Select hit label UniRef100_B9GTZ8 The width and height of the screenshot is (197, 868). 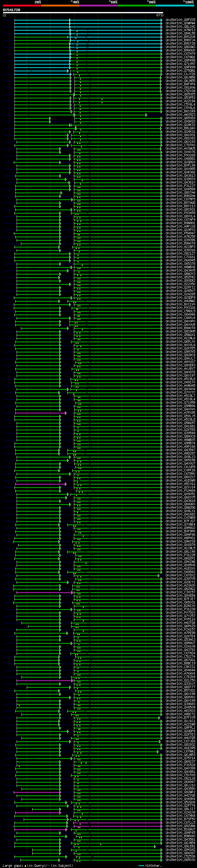pos(180,43)
